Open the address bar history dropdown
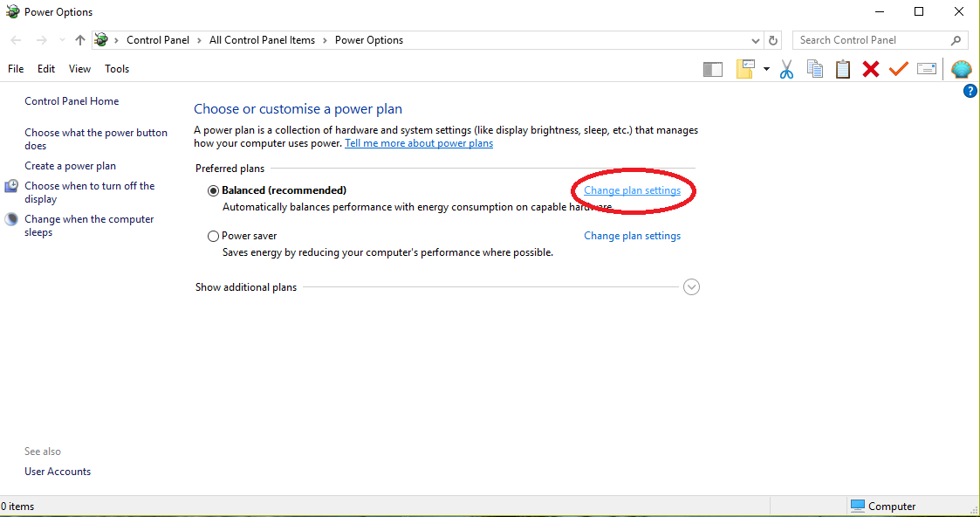Screen dimensions: 980x517 tap(756, 40)
